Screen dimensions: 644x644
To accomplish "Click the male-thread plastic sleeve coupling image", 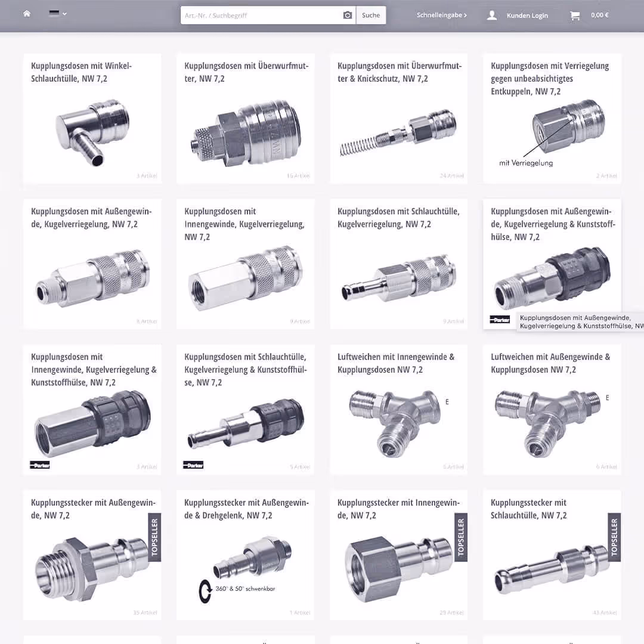I will pyautogui.click(x=552, y=278).
